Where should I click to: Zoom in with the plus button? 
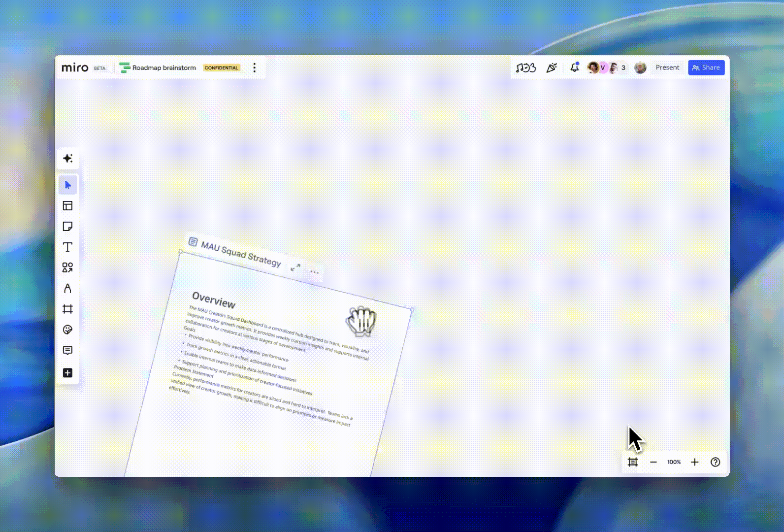click(694, 462)
